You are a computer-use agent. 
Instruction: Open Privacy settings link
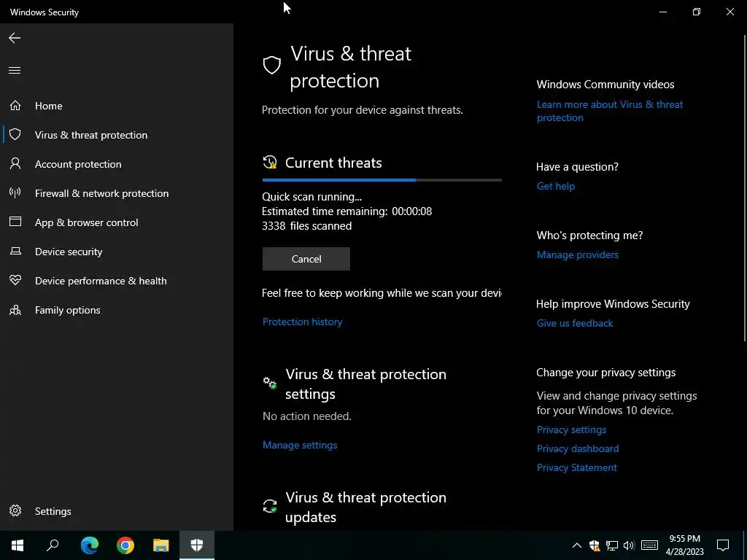pyautogui.click(x=572, y=429)
